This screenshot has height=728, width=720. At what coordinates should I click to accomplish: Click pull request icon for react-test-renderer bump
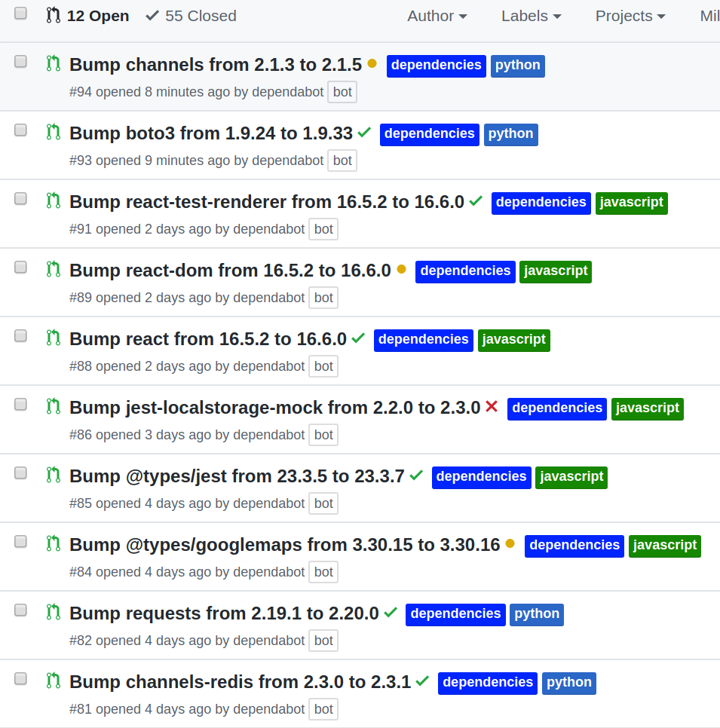54,200
